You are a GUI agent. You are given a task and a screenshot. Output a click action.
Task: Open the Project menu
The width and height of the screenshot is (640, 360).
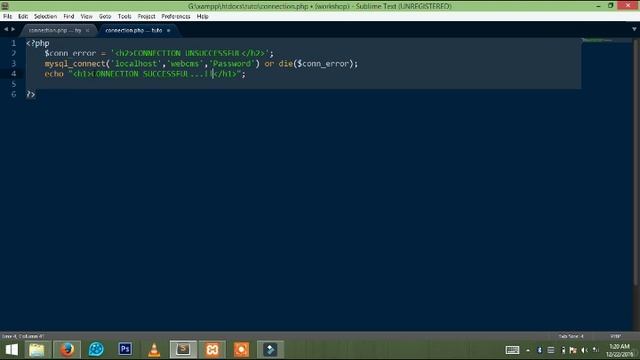(146, 16)
